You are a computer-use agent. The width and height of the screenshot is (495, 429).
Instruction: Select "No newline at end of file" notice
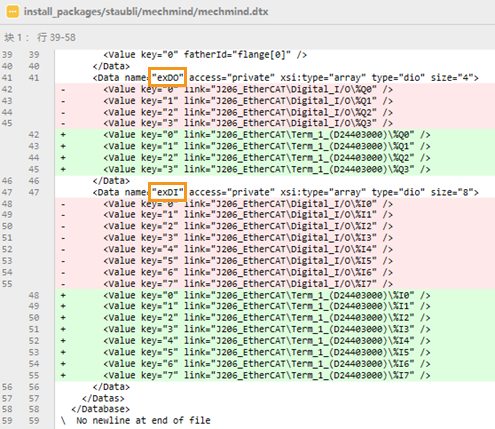click(x=143, y=420)
